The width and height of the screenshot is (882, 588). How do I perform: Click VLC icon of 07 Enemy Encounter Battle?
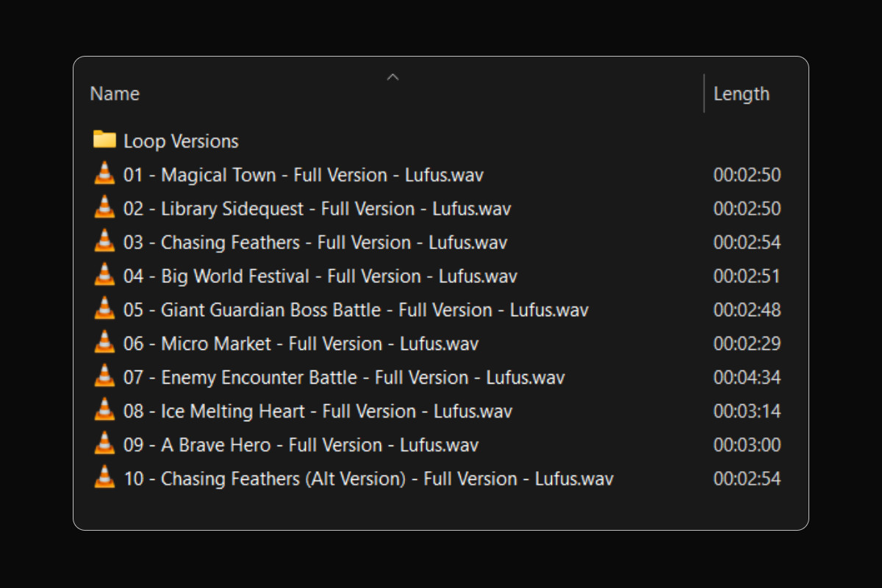click(105, 377)
